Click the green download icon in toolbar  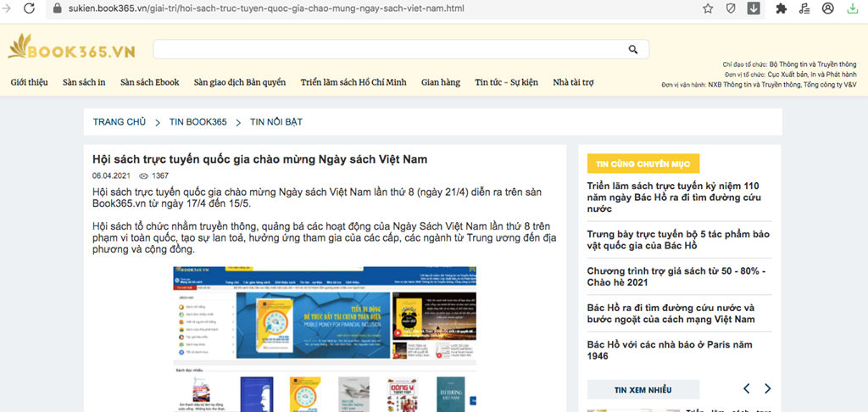[x=852, y=8]
